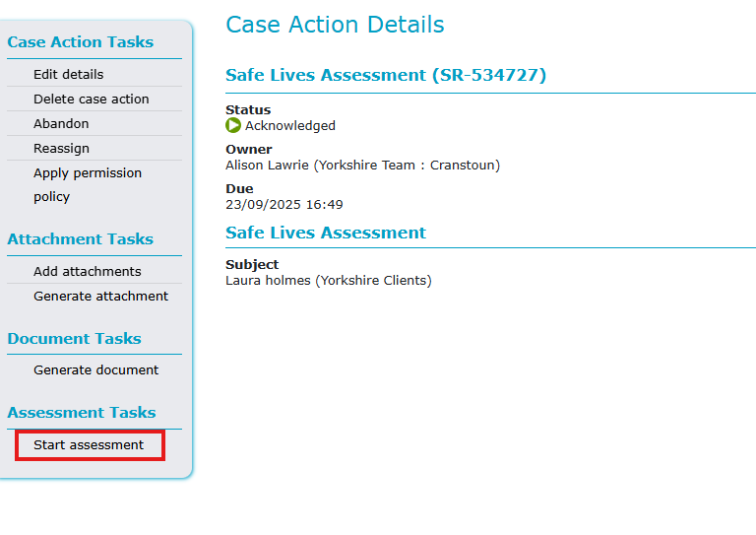Click the due date 23/09/2025 16:49
756x535 pixels.
(x=283, y=204)
